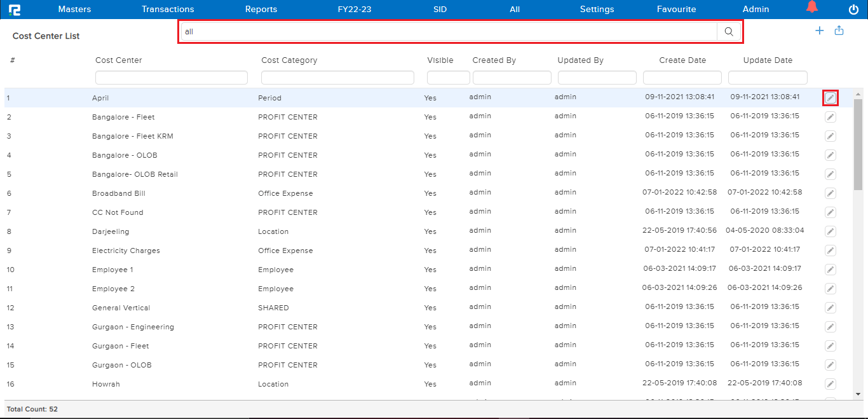Click the power logout icon
The height and width of the screenshot is (419, 868).
[853, 9]
